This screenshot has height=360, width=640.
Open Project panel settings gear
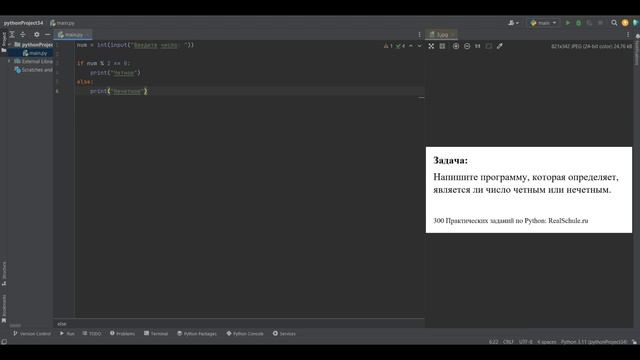tap(37, 35)
